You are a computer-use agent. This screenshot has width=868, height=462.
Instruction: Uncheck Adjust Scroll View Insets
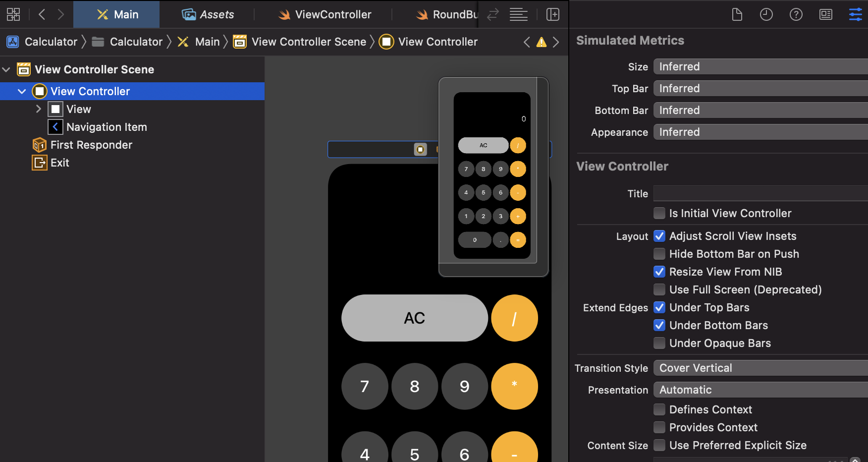tap(659, 236)
